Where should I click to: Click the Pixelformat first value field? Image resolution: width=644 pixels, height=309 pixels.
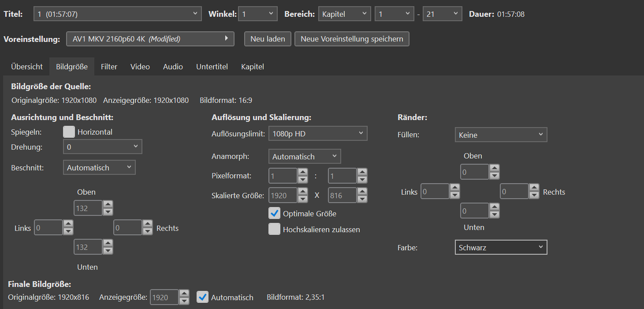[283, 176]
